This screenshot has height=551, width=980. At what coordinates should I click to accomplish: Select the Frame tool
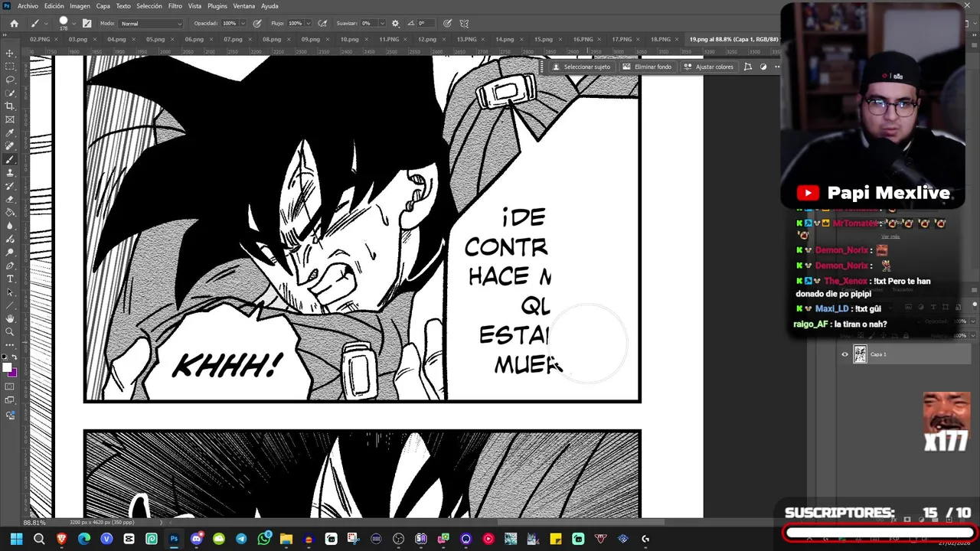[x=10, y=119]
